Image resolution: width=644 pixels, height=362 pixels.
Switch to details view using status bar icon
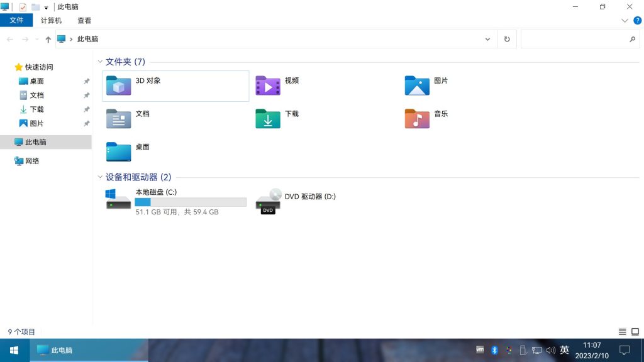pos(622,332)
